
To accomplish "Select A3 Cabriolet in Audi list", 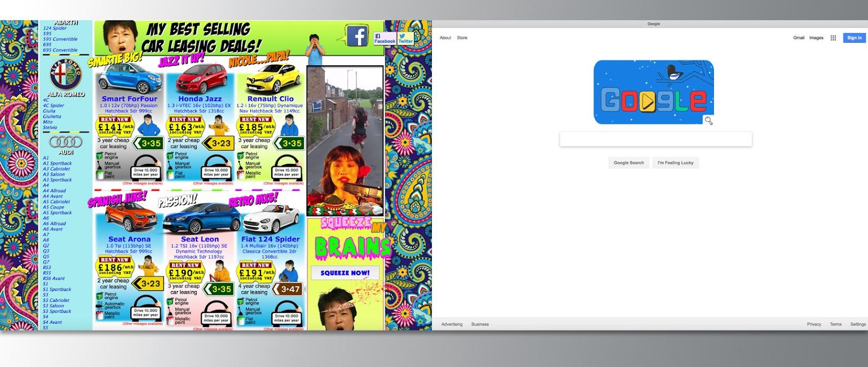I will click(x=56, y=169).
